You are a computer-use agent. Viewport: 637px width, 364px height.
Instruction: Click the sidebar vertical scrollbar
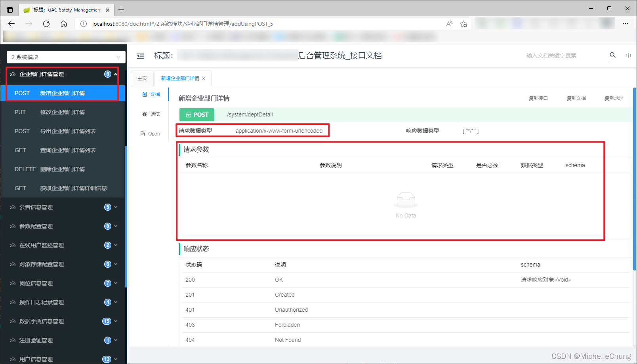pos(126,216)
